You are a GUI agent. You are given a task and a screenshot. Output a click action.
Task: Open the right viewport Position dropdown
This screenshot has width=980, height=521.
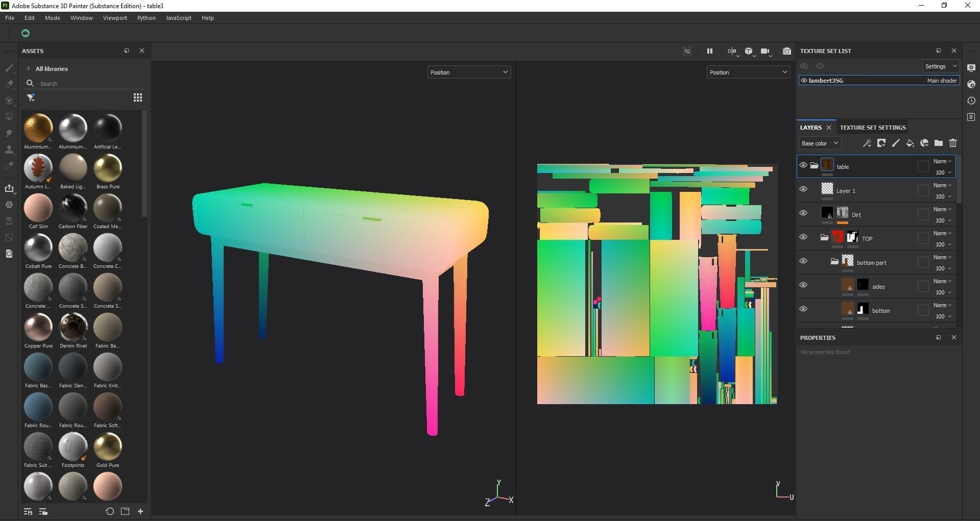pyautogui.click(x=748, y=72)
